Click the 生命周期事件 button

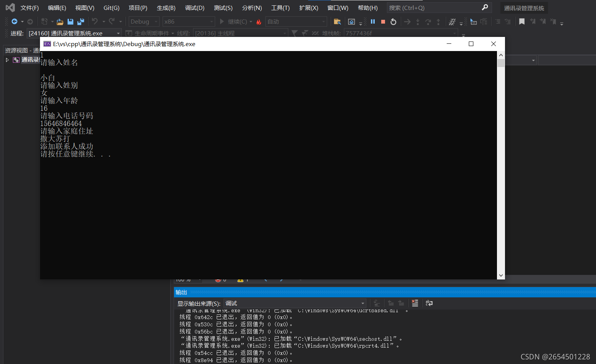(x=150, y=34)
